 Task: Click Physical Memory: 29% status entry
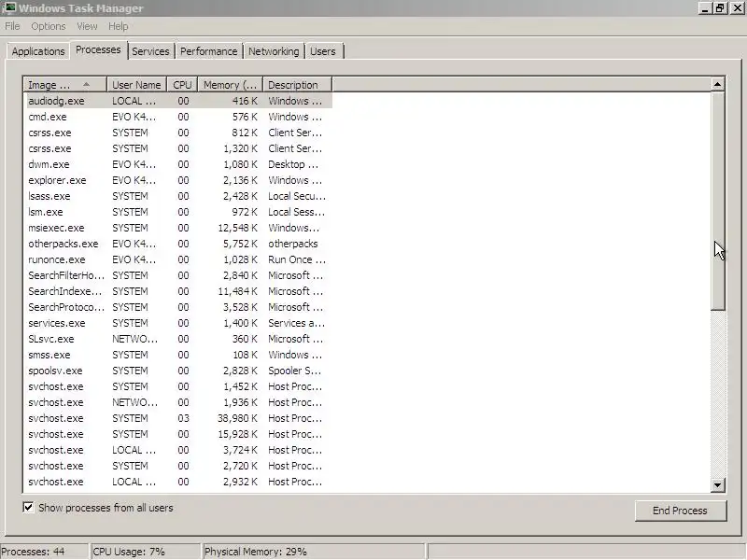(x=255, y=552)
